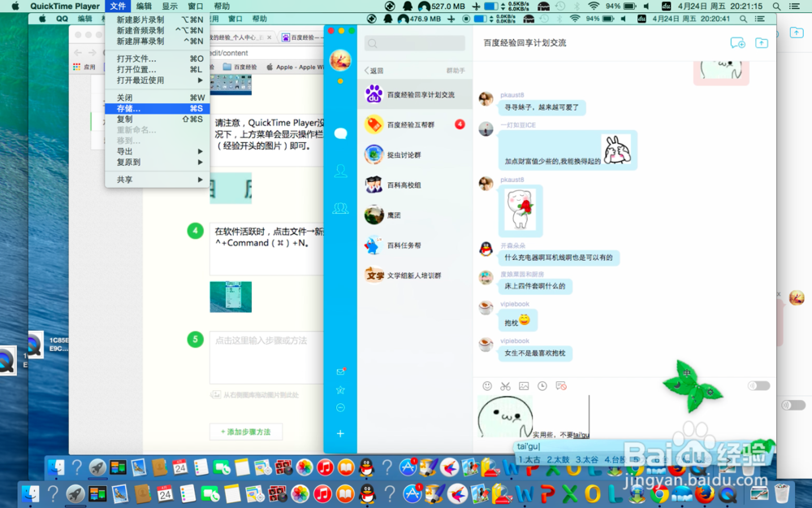Image resolution: width=812 pixels, height=508 pixels.
Task: Open the 帮助 menu in the QQ menu bar
Action: click(260, 19)
